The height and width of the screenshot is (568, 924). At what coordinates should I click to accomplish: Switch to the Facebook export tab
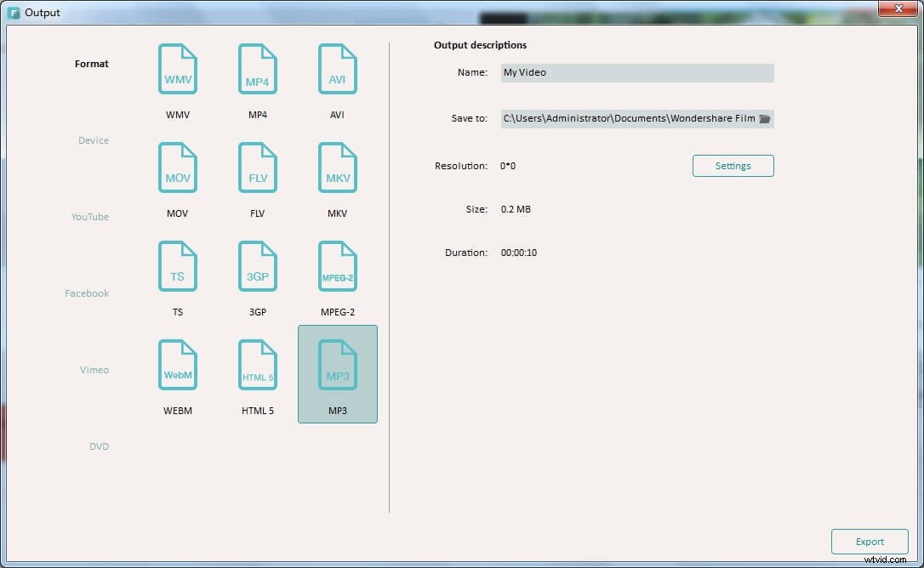click(x=86, y=293)
